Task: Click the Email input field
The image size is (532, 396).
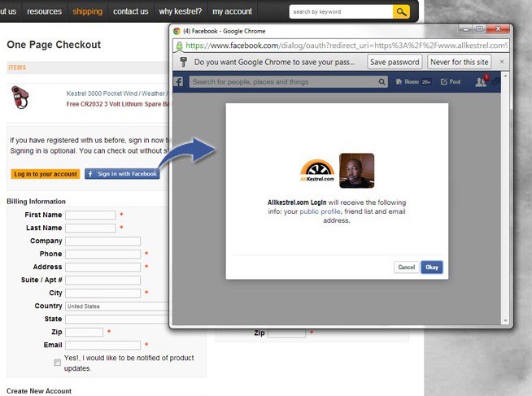Action: click(x=102, y=345)
